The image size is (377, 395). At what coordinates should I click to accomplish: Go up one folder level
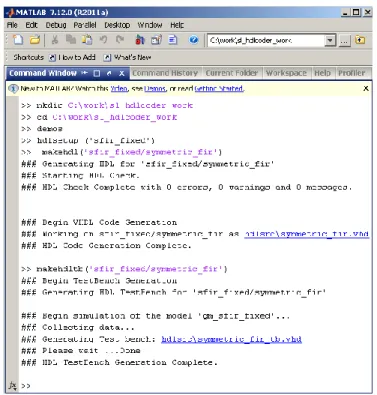click(360, 40)
